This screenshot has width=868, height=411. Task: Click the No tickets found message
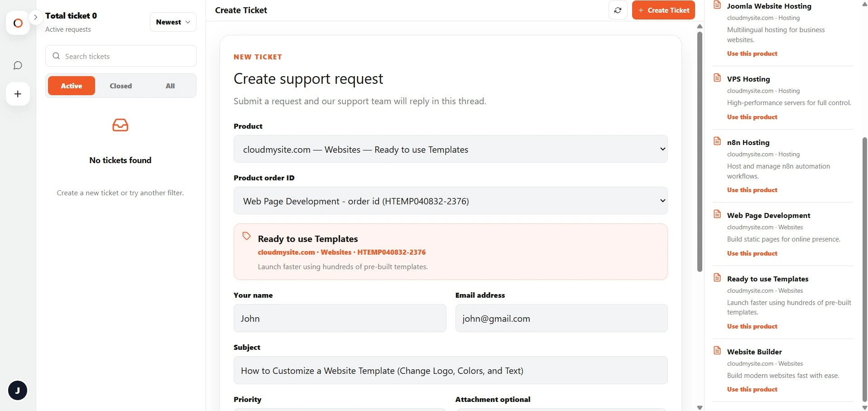120,160
